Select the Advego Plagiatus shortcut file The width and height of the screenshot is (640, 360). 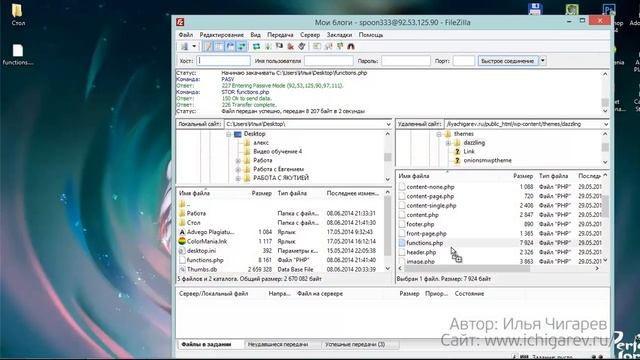[x=211, y=232]
